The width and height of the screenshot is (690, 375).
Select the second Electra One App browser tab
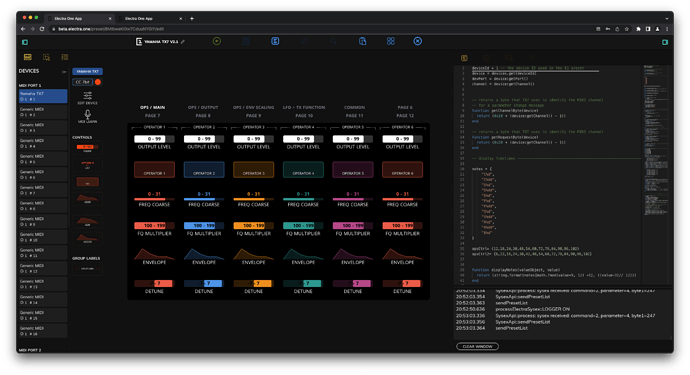tap(150, 18)
